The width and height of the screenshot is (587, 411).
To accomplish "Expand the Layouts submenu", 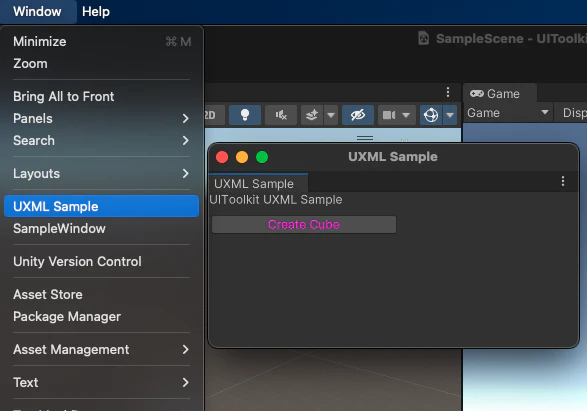I will point(101,174).
